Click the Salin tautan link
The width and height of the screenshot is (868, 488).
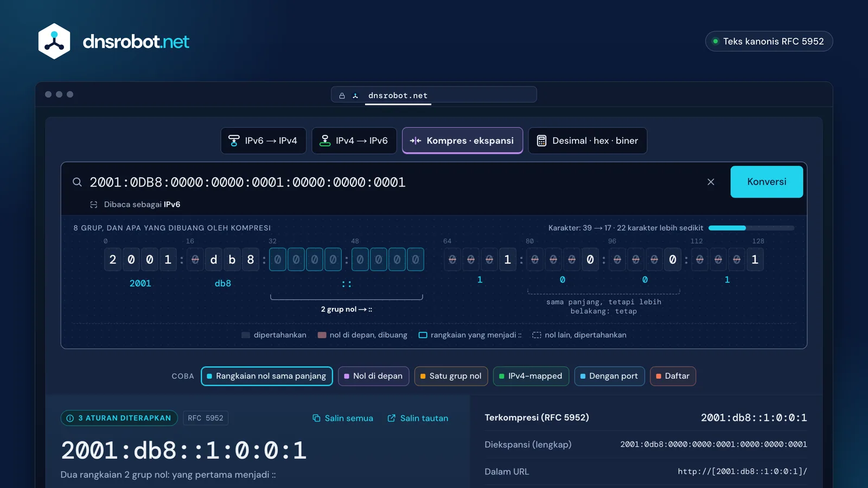point(418,418)
